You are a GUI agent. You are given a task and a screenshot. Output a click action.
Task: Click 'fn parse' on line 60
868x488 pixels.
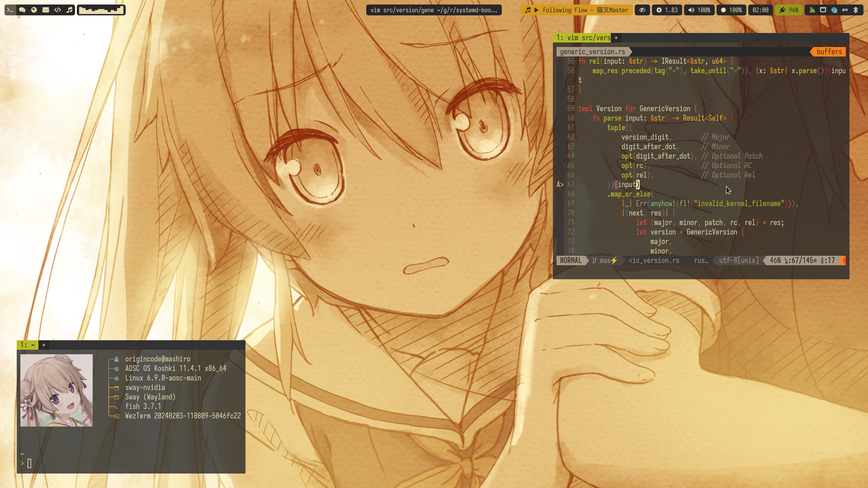tap(607, 118)
